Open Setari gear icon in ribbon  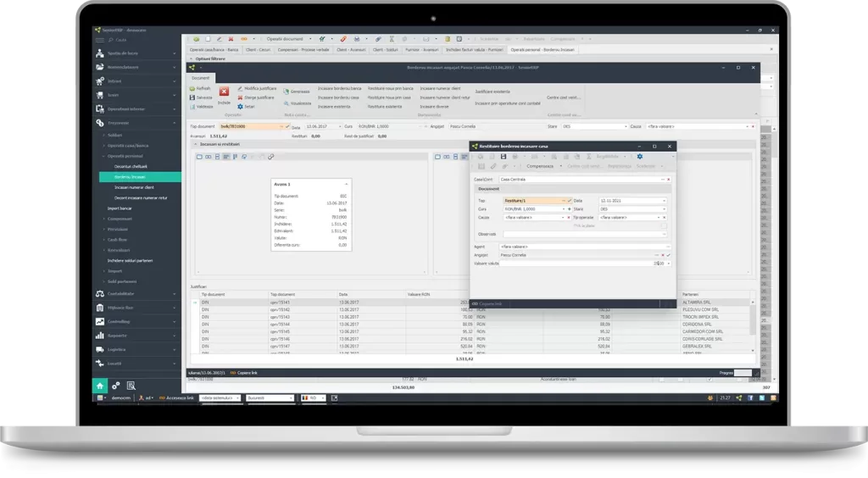[x=240, y=106]
